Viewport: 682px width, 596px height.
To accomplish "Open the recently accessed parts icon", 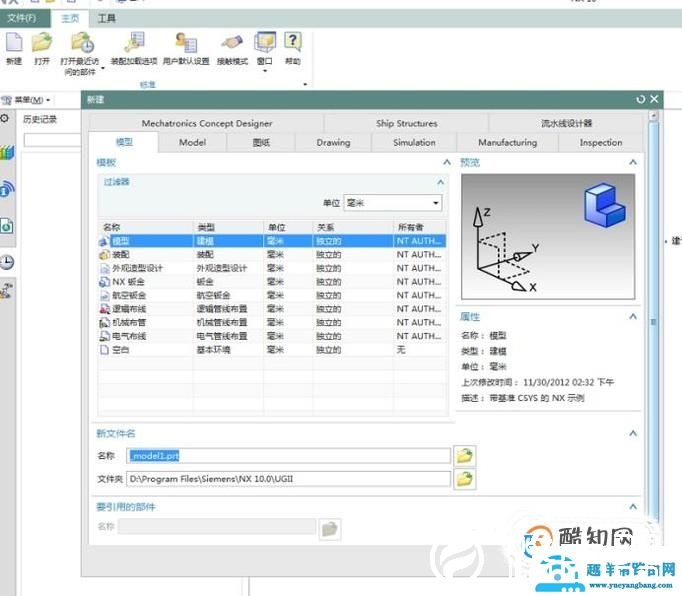I will (82, 43).
